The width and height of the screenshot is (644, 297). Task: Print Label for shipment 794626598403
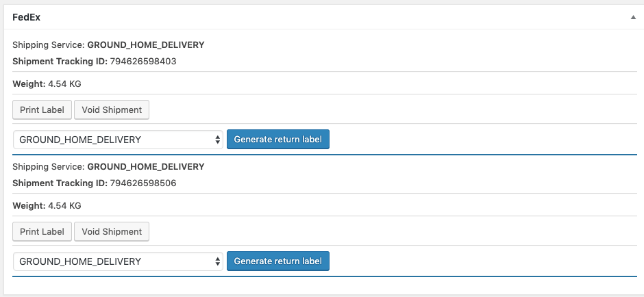[x=42, y=110]
